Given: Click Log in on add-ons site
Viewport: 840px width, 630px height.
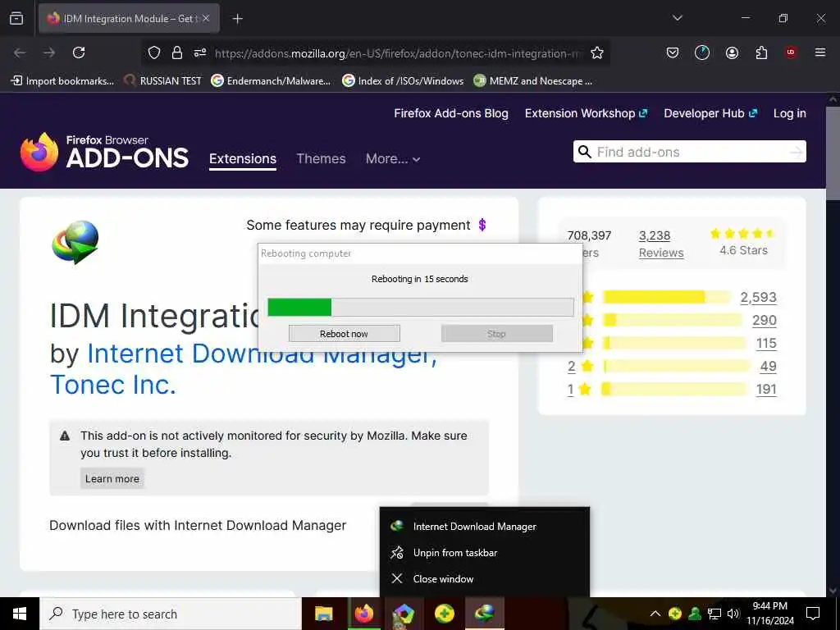Looking at the screenshot, I should (790, 113).
